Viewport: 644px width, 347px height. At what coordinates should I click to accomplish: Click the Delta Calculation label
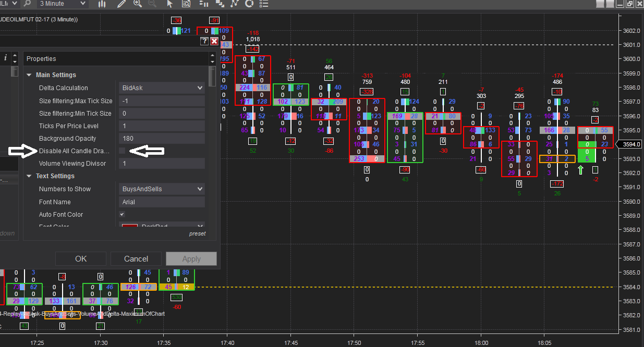[x=64, y=88]
